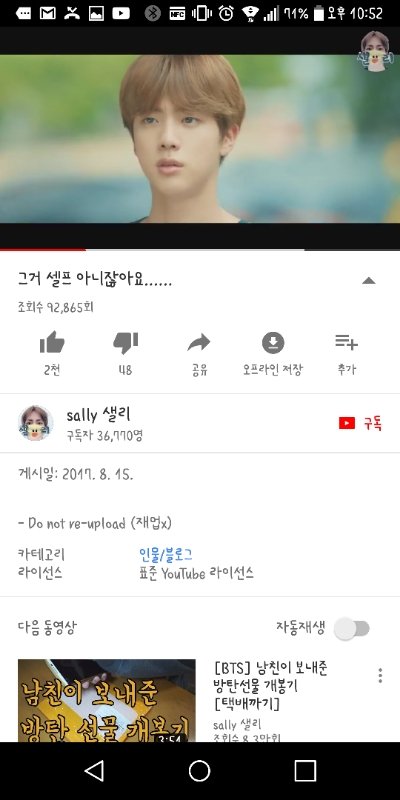Tap the Android recent apps square
Viewport: 400px width, 800px height.
click(305, 770)
